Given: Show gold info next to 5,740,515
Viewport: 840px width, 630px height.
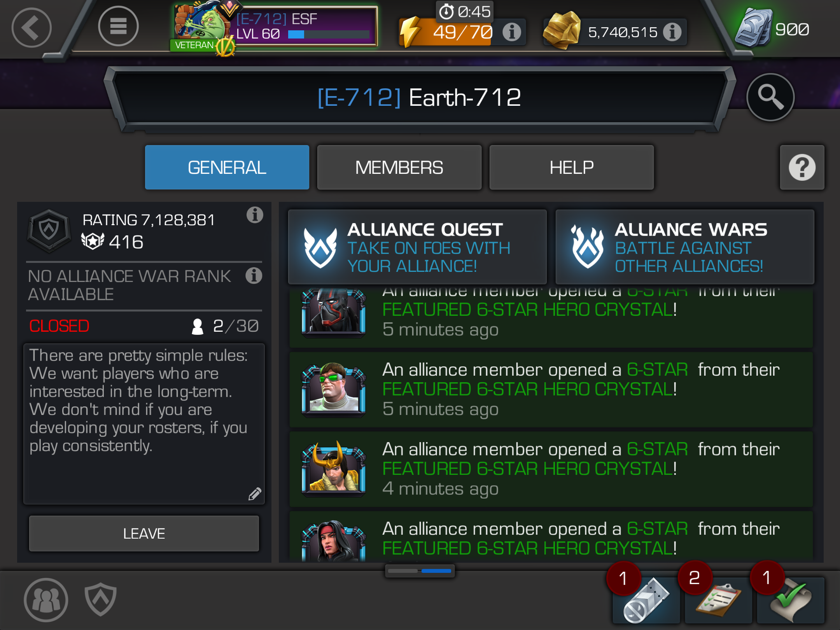Looking at the screenshot, I should [672, 32].
